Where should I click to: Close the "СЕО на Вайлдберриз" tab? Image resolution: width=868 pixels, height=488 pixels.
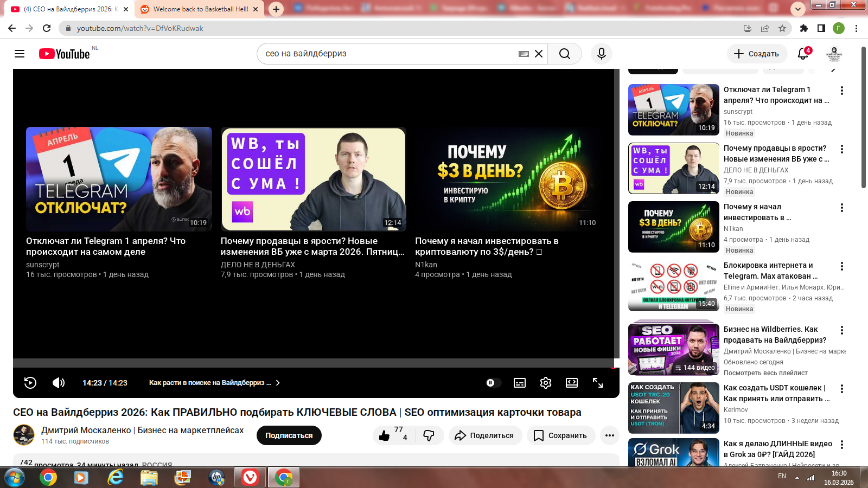click(126, 9)
